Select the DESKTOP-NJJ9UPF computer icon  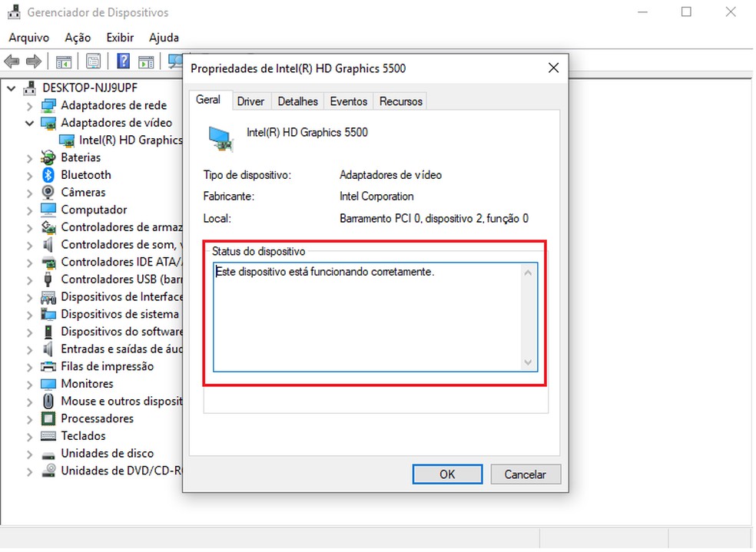tap(30, 88)
